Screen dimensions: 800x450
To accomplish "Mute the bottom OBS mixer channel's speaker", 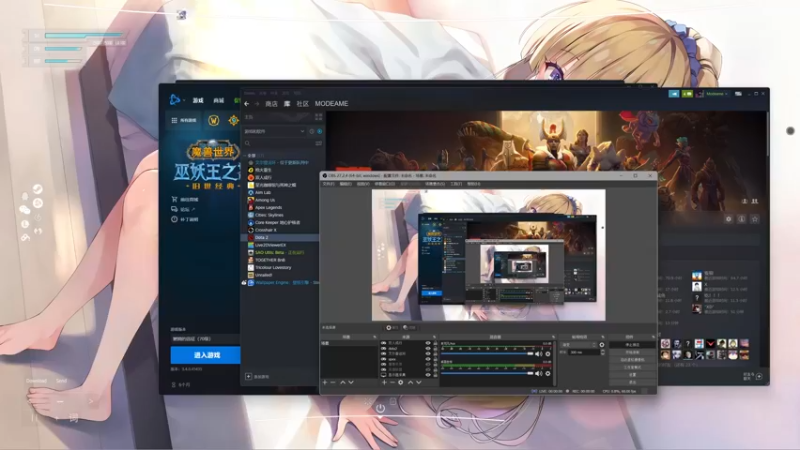I will point(538,373).
